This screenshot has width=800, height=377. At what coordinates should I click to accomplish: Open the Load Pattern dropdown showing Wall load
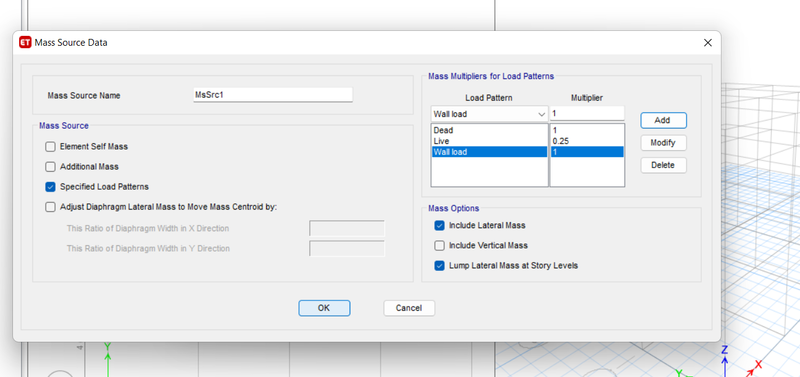coord(489,114)
